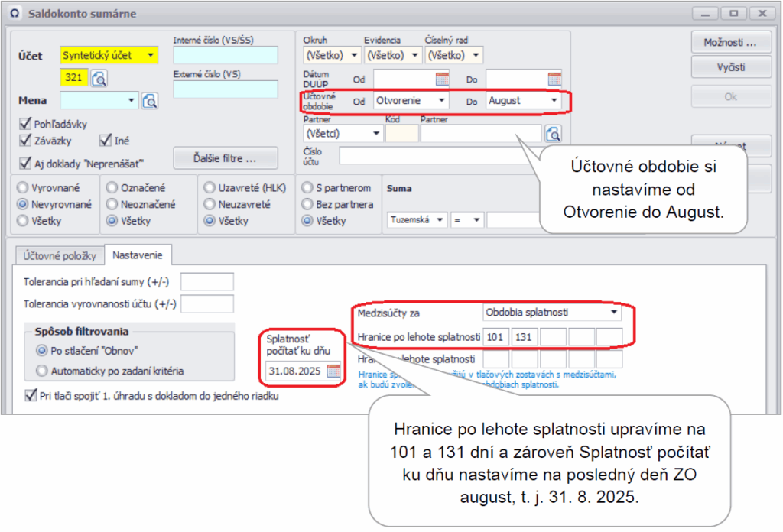Open calendar picker for Dátum DUUP Od

click(x=443, y=79)
